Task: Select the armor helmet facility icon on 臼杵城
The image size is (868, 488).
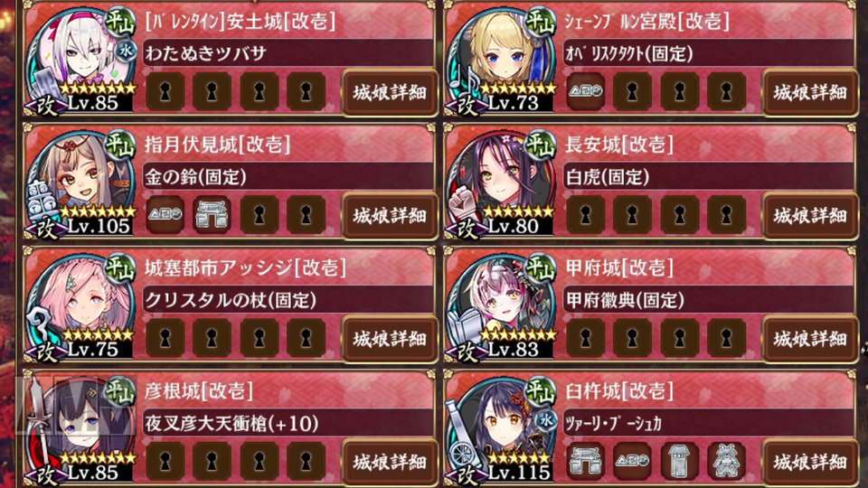Action: (x=726, y=461)
